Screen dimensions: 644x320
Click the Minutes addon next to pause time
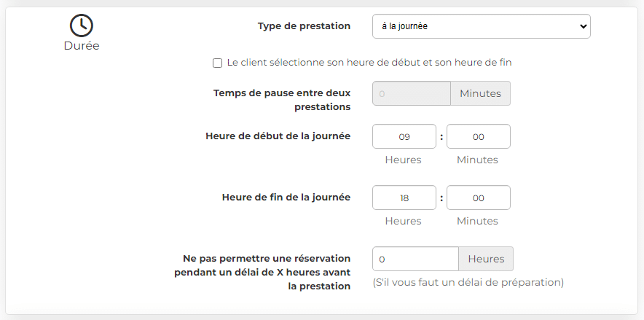[x=481, y=93]
